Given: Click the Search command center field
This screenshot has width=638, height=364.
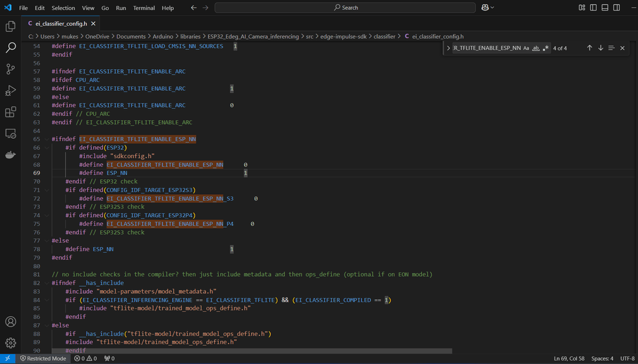Looking at the screenshot, I should tap(345, 7).
